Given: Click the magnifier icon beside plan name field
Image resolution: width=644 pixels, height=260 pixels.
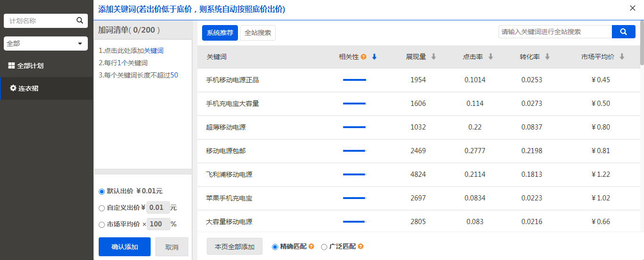Looking at the screenshot, I should click(80, 20).
